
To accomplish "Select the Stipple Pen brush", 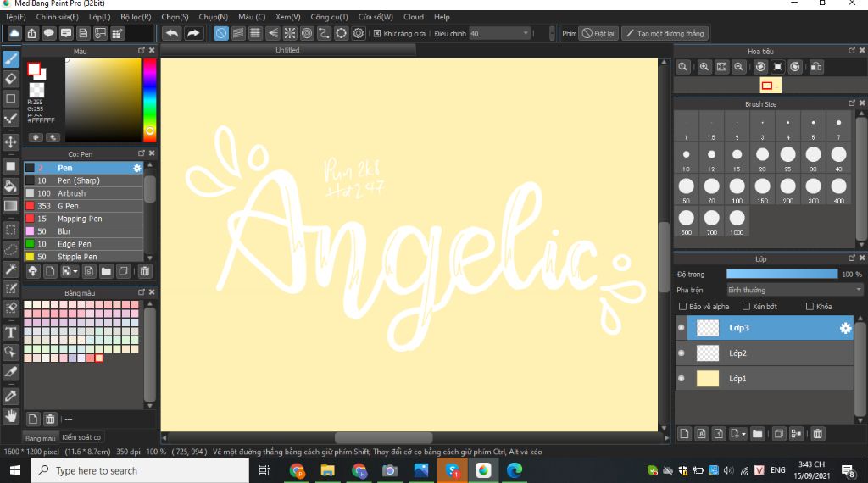I will (x=84, y=257).
